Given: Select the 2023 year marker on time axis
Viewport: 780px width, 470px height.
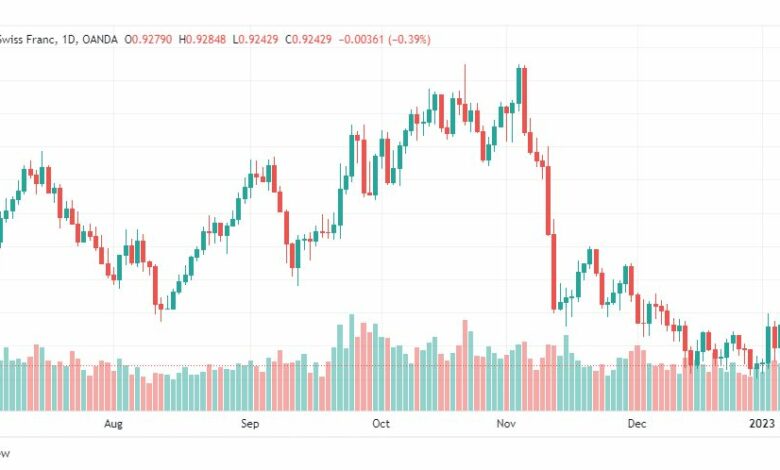Looking at the screenshot, I should click(762, 423).
